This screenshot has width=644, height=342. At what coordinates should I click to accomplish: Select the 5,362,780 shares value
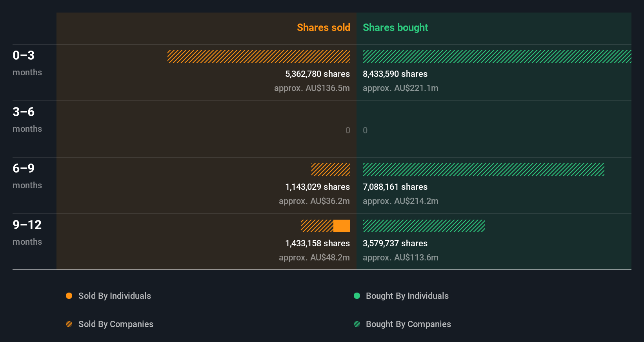(x=317, y=74)
